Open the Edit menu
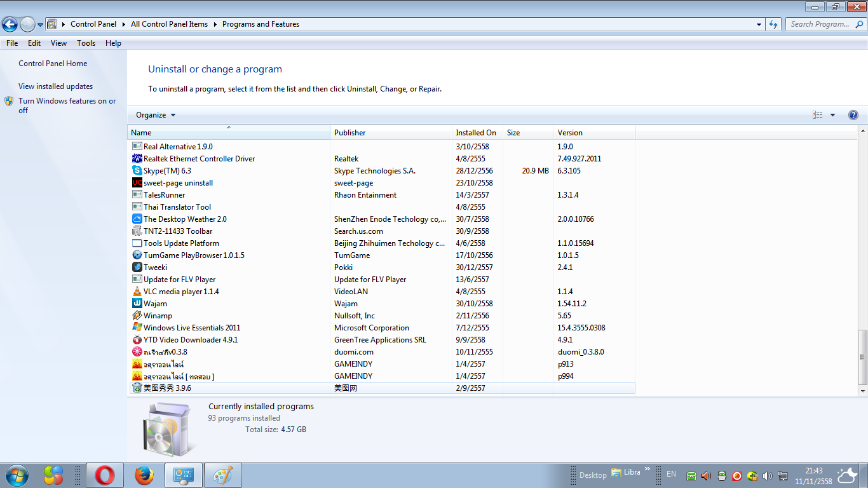The image size is (868, 488). [x=34, y=43]
